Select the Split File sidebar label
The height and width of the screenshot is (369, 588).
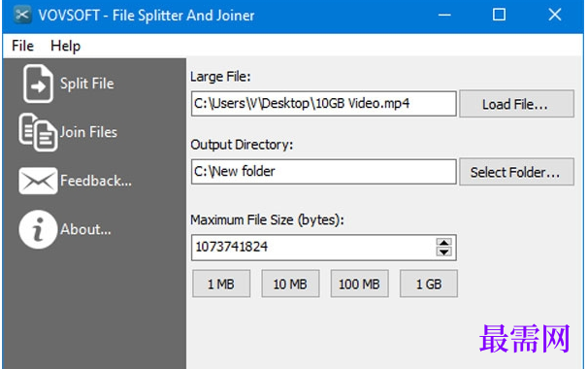(x=87, y=84)
